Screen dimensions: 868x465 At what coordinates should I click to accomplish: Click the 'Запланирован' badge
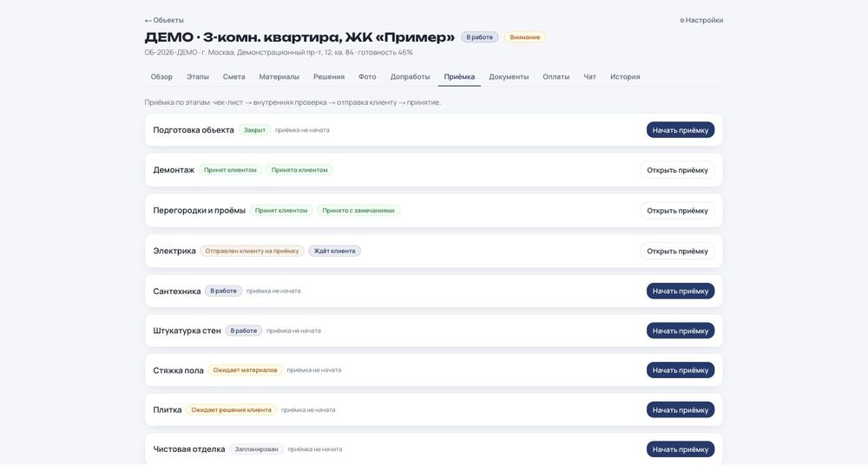[x=256, y=449]
